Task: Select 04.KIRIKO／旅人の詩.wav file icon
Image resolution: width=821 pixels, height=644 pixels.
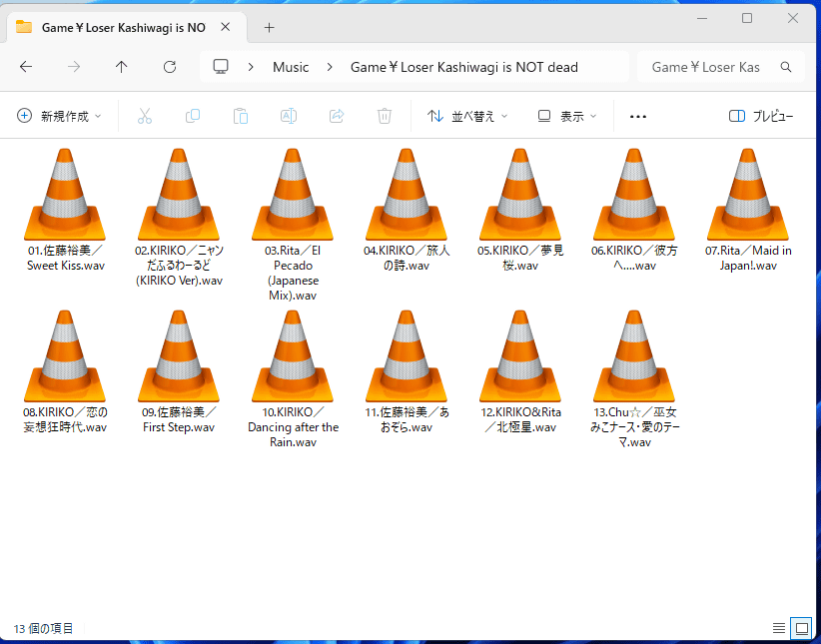Action: tap(407, 195)
